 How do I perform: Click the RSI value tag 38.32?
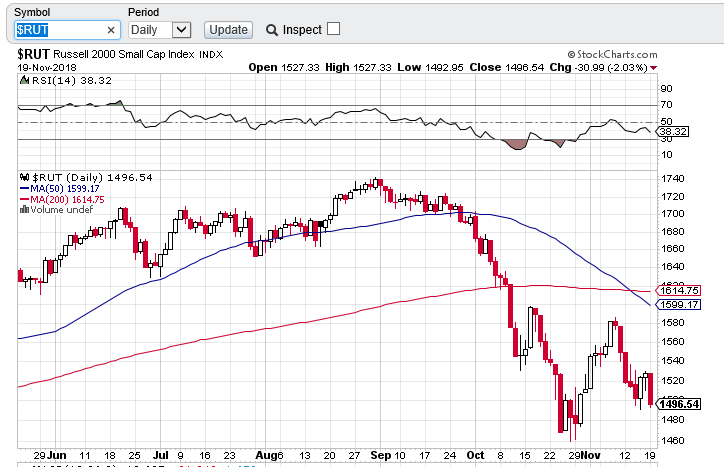(x=672, y=132)
